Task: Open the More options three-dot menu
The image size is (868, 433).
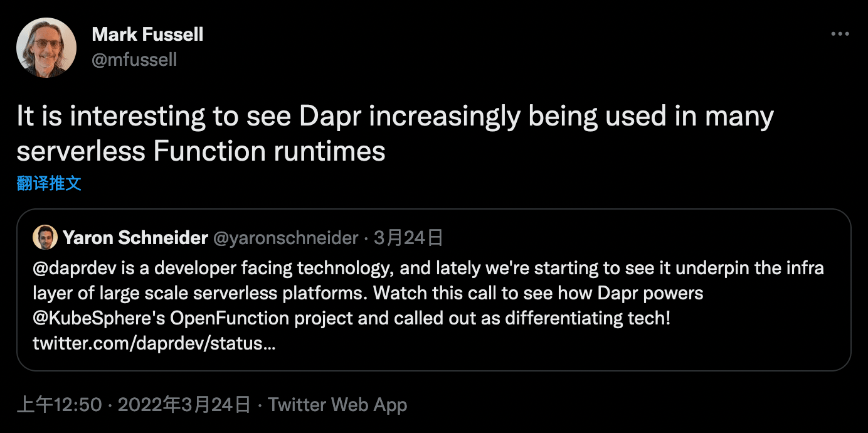Action: click(x=840, y=35)
